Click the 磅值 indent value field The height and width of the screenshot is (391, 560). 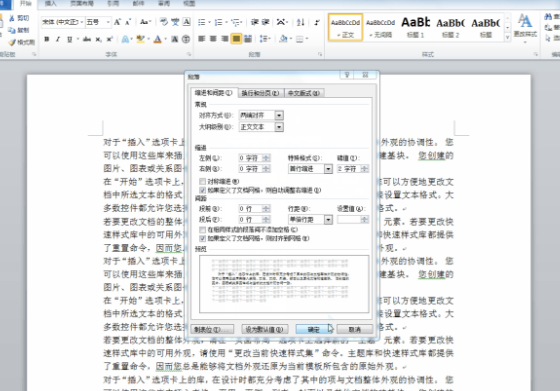(x=352, y=169)
